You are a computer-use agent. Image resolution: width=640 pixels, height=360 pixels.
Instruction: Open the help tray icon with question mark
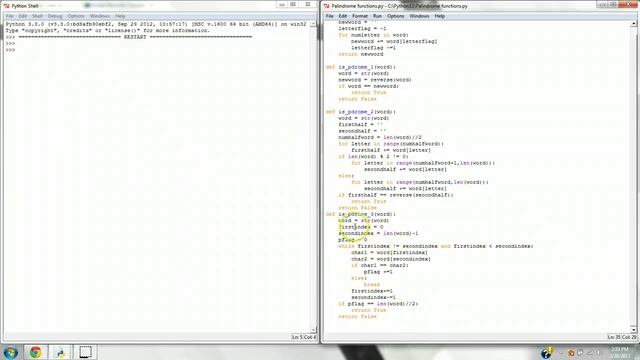pyautogui.click(x=546, y=353)
